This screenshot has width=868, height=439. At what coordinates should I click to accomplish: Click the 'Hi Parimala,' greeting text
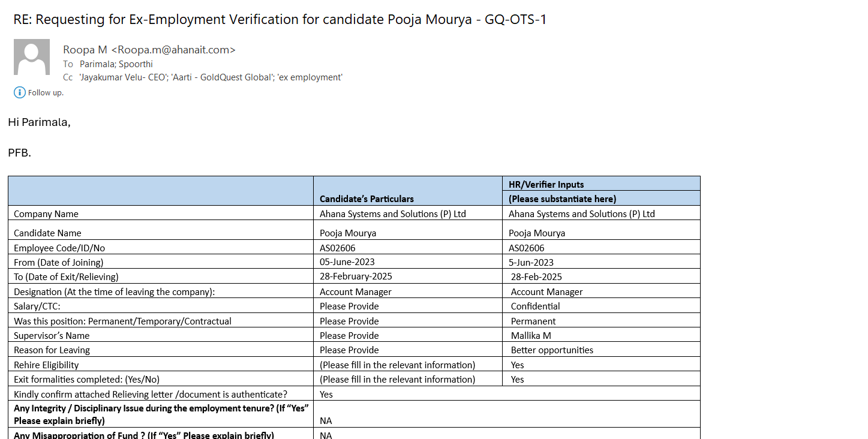[x=39, y=122]
